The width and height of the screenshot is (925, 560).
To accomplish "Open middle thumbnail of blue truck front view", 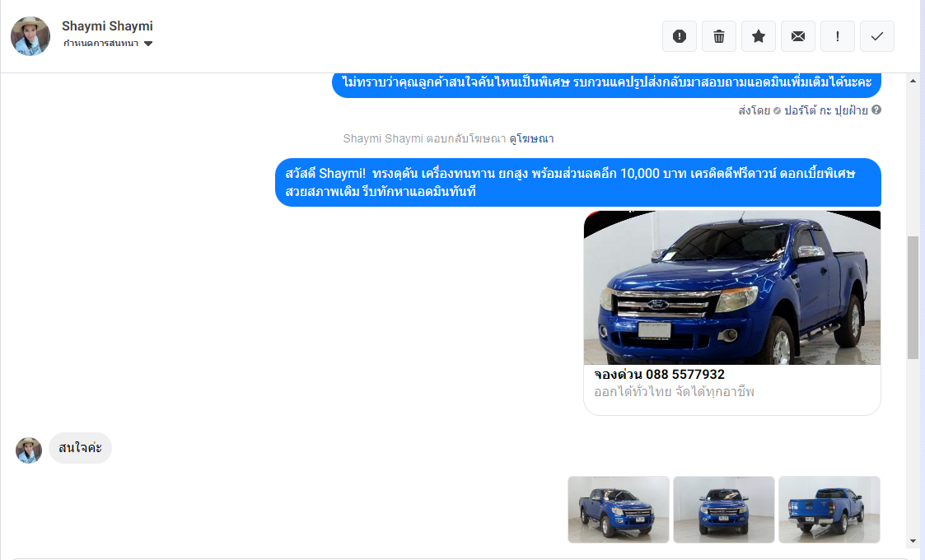I will pyautogui.click(x=724, y=510).
